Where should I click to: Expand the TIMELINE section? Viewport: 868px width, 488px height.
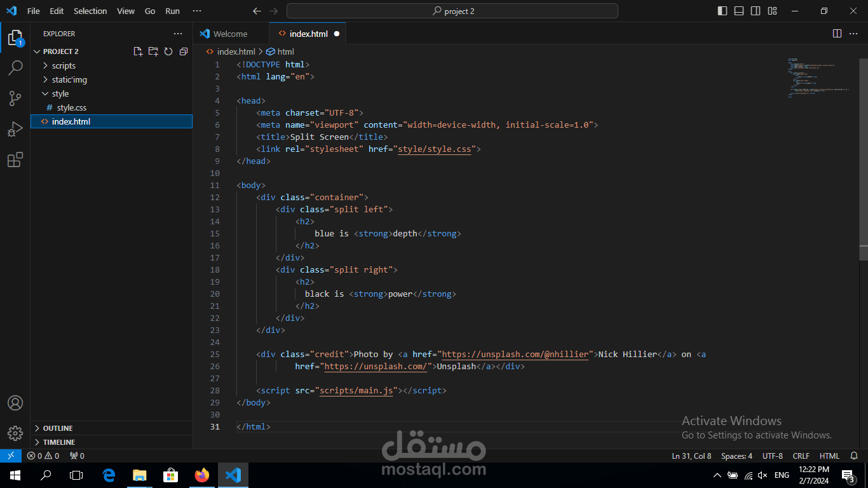click(111, 442)
